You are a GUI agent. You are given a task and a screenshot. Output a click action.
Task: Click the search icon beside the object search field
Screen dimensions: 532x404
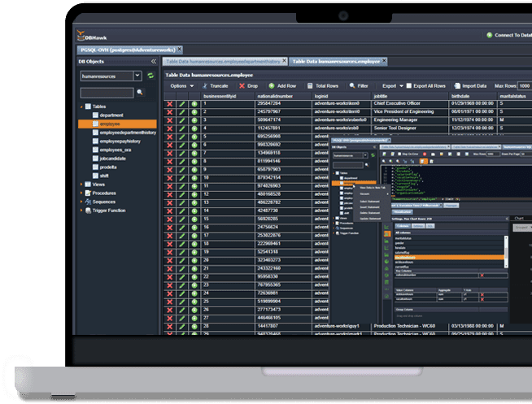coord(140,93)
